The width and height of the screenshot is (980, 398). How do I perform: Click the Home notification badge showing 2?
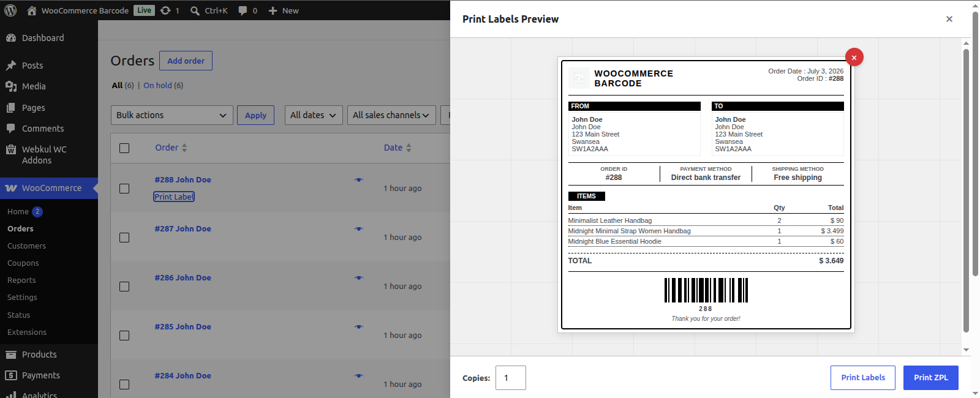[x=37, y=211]
